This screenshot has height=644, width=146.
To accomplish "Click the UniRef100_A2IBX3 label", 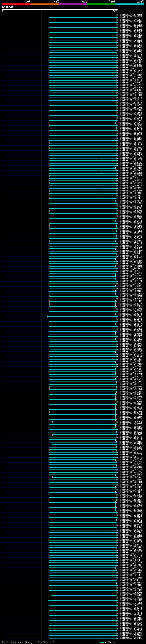I will 131,40.
